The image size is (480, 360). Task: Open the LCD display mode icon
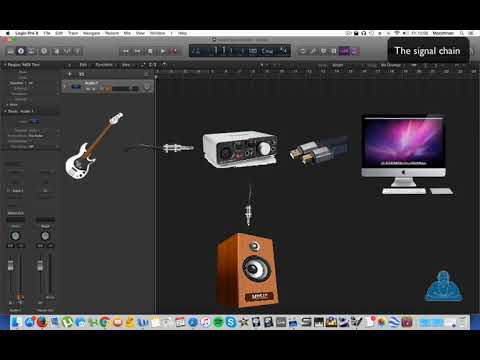(x=196, y=51)
